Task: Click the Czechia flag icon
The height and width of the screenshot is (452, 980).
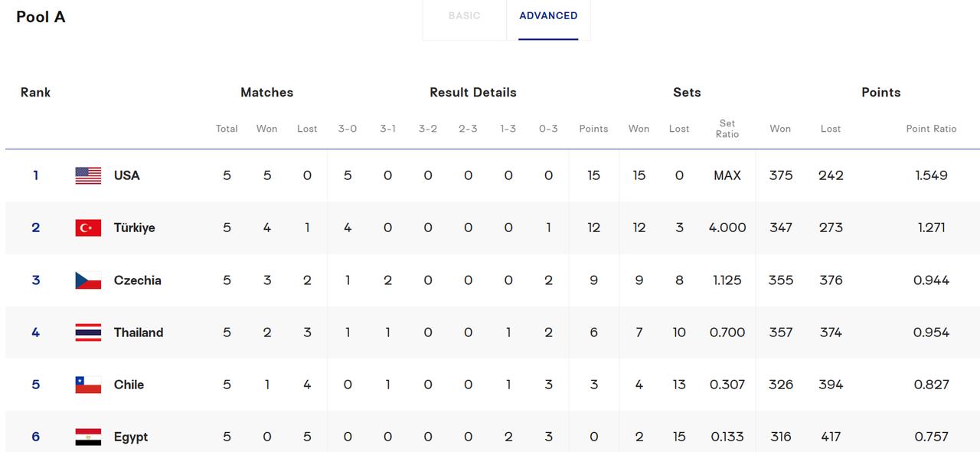Action: coord(88,280)
